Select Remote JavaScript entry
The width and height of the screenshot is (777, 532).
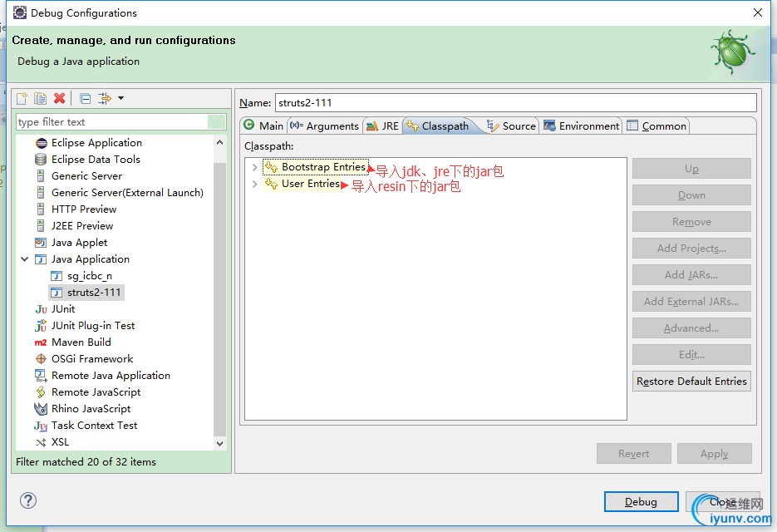96,392
